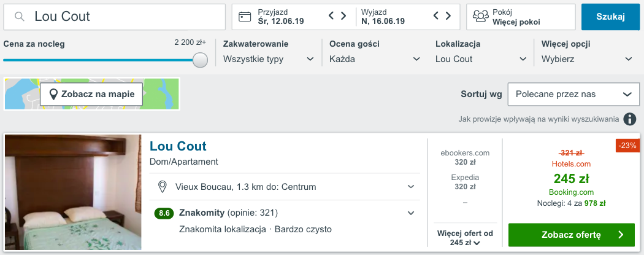Click the room guests icon

(x=480, y=17)
